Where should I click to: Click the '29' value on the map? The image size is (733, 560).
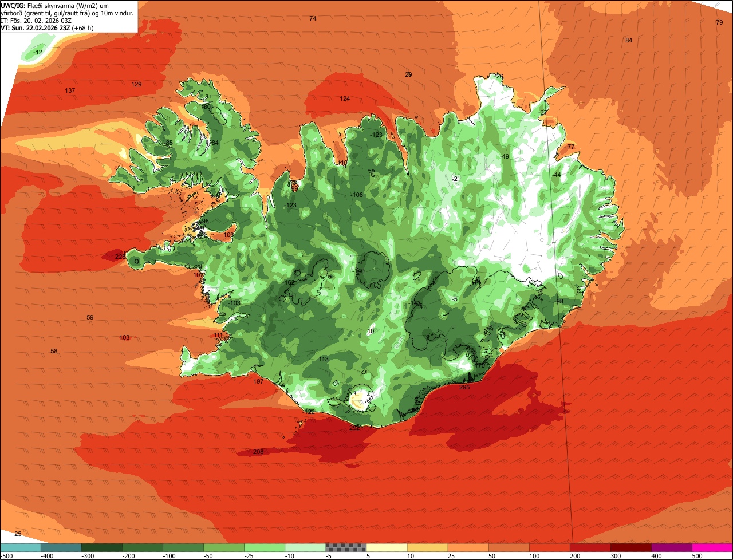pyautogui.click(x=408, y=74)
